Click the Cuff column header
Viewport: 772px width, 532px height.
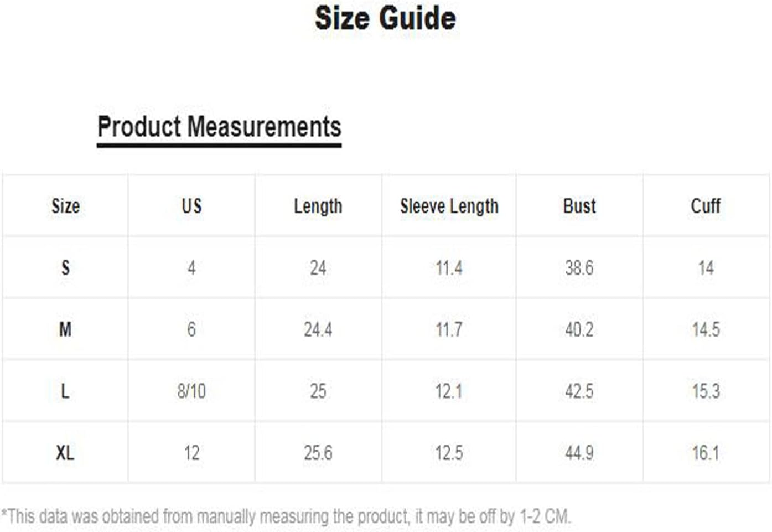706,206
